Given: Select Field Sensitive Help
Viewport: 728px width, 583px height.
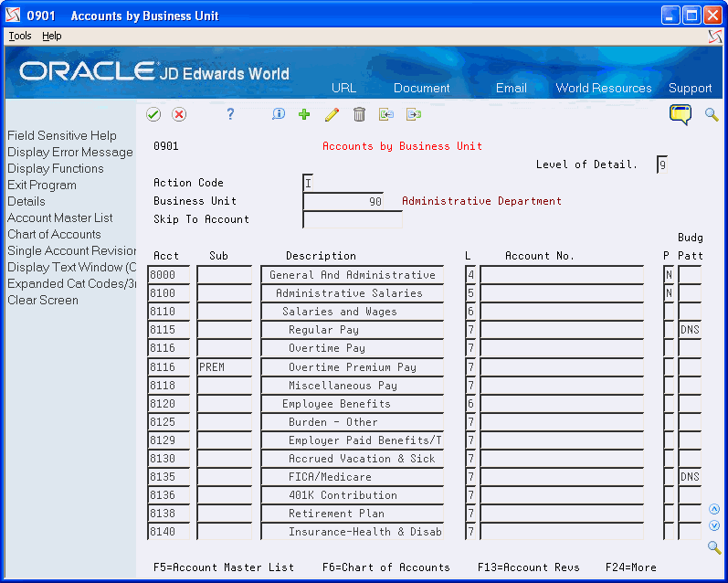Looking at the screenshot, I should click(62, 135).
